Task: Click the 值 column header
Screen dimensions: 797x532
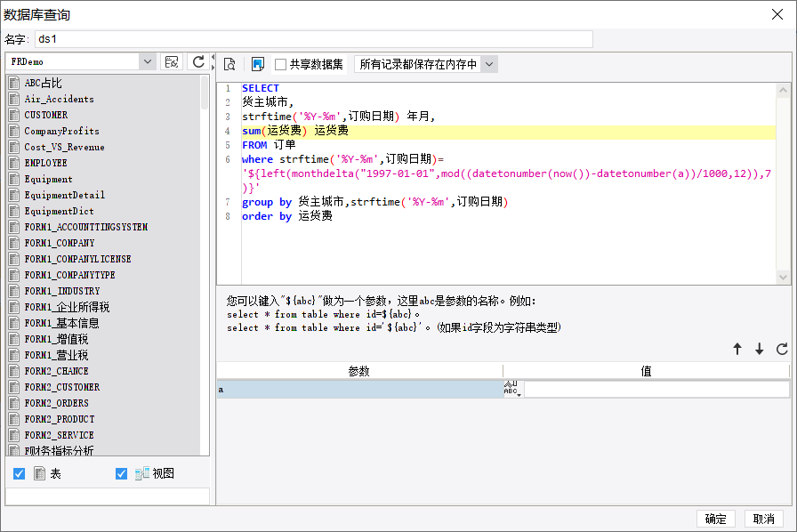Action: click(646, 371)
